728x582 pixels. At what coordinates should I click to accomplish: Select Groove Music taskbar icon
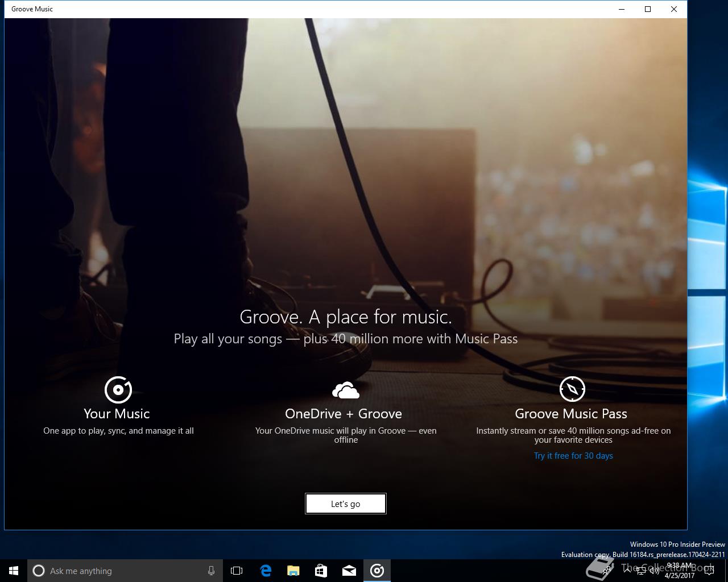point(377,571)
